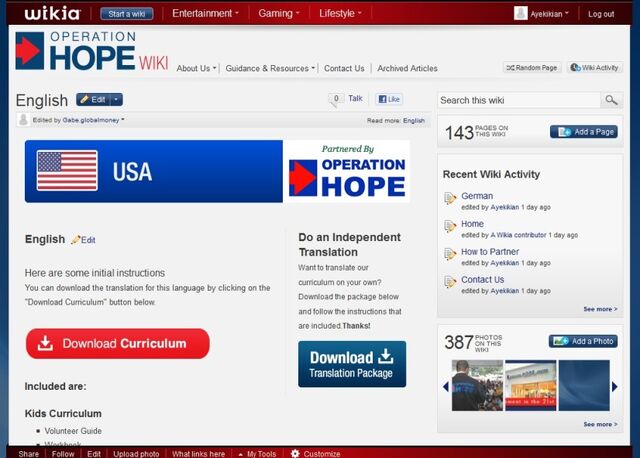Open the Home recent activity link

click(x=472, y=224)
